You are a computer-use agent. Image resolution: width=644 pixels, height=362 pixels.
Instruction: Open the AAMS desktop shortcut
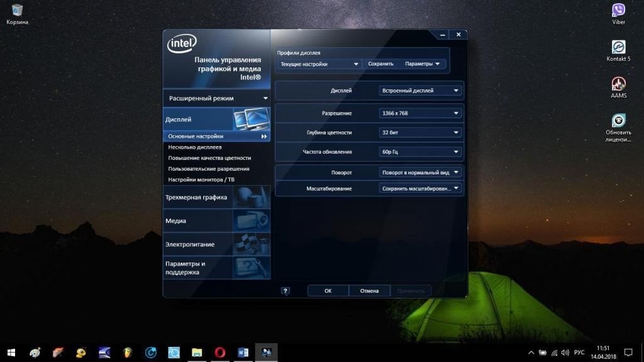coord(619,88)
